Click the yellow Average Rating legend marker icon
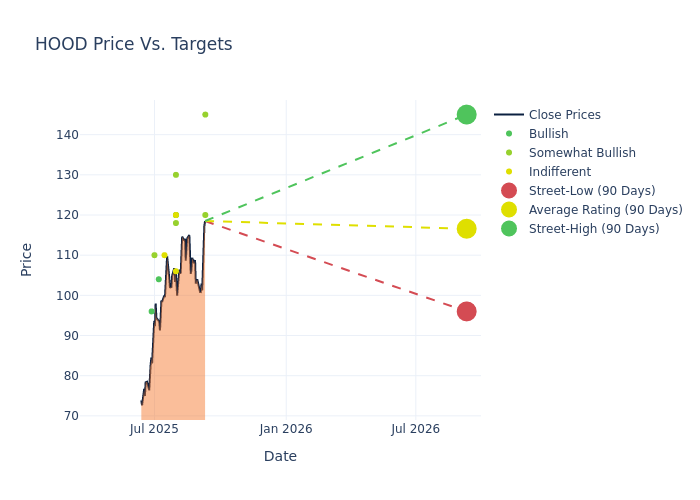This screenshot has width=700, height=500. (x=509, y=210)
